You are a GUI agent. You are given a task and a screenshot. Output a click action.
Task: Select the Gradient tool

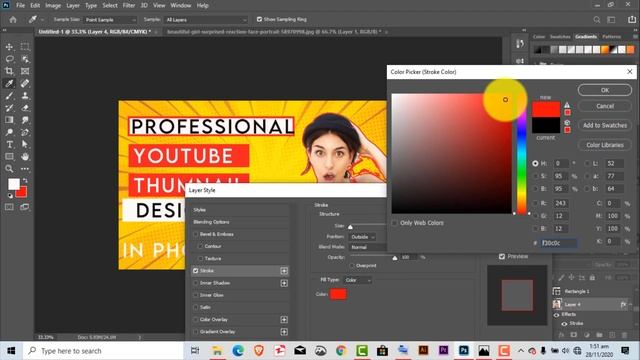coord(9,120)
